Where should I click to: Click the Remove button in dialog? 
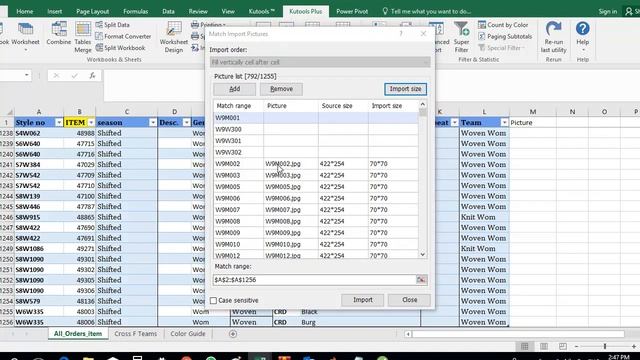click(281, 89)
